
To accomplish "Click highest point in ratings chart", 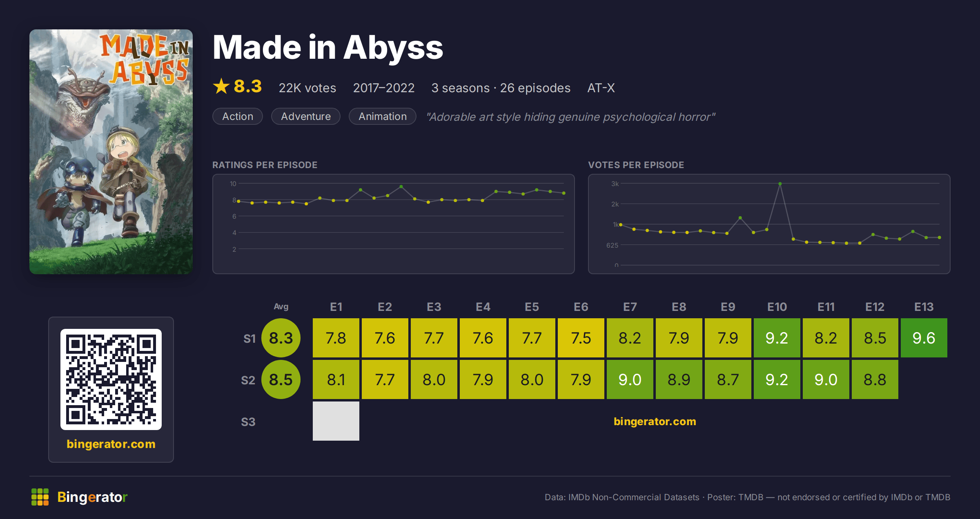I will (401, 186).
